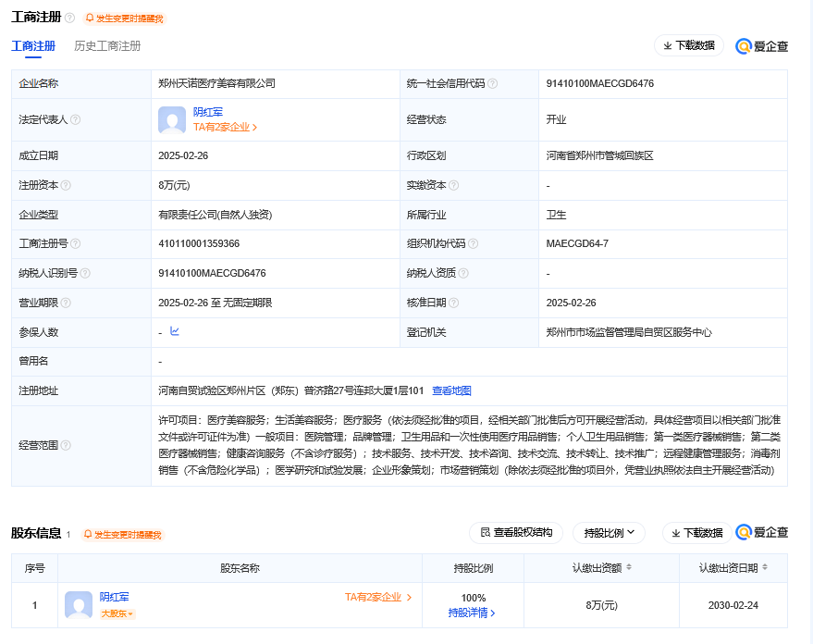
Task: Select organization code MAECGD64-7
Action: click(x=577, y=243)
